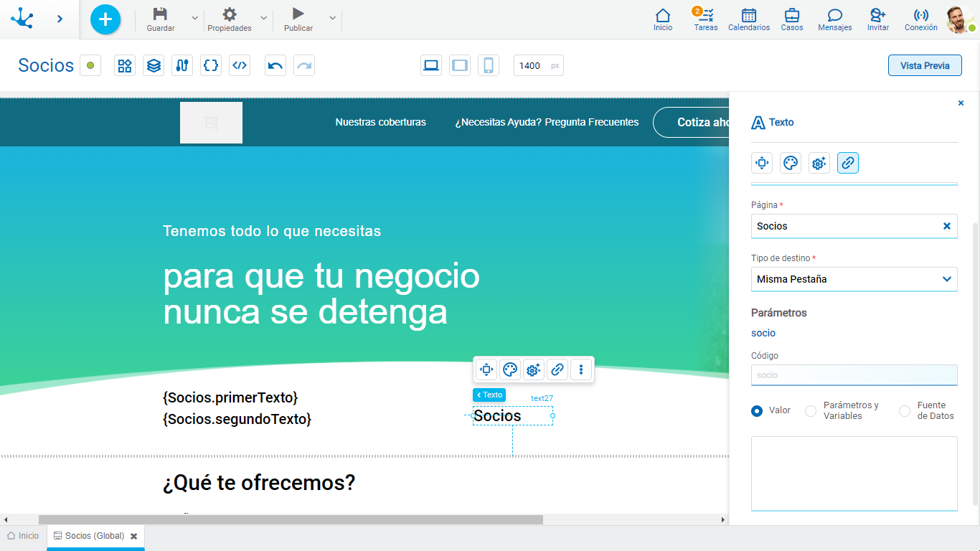Switch to the Inicio bottom tab
Viewport: 980px width, 551px height.
coord(23,536)
